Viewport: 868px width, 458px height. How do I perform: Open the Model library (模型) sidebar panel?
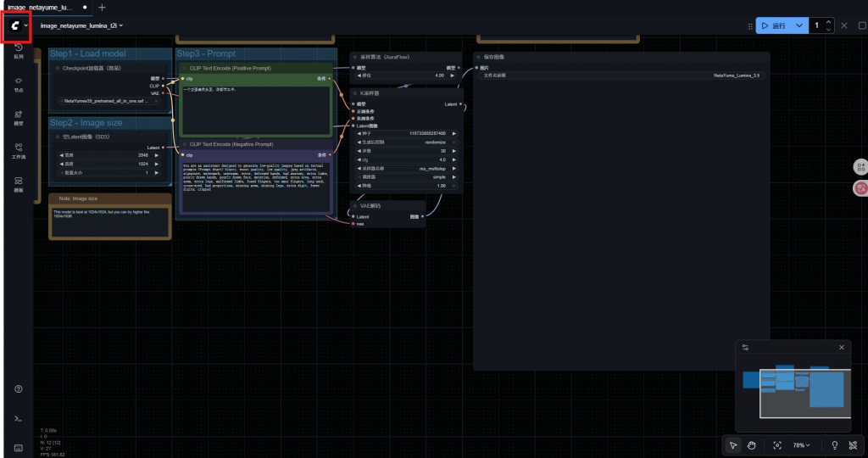point(18,117)
